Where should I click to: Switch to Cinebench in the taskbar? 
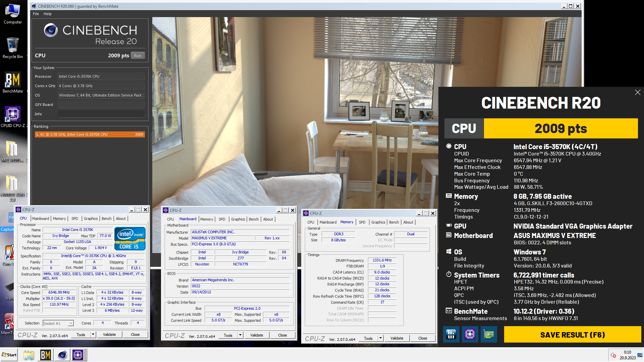click(62, 355)
